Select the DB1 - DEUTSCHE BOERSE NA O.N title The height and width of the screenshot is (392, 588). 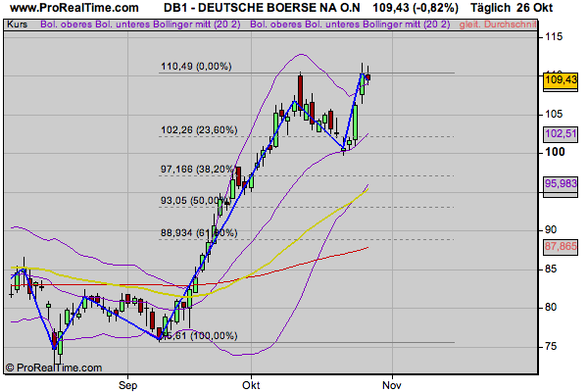pos(262,8)
